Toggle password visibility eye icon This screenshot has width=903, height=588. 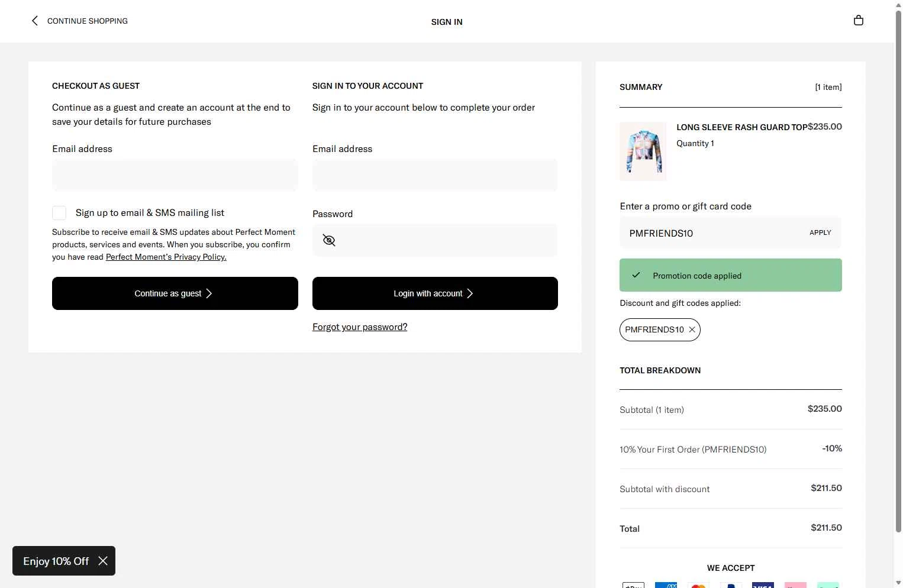pyautogui.click(x=329, y=240)
